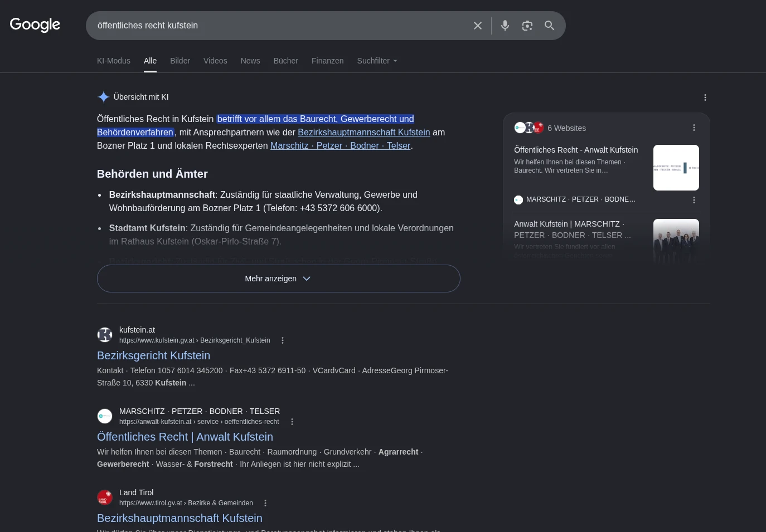
Task: Click the 'MARSCHITZ · PETZER · BODNER · TELSER' result site name
Action: coord(200,411)
